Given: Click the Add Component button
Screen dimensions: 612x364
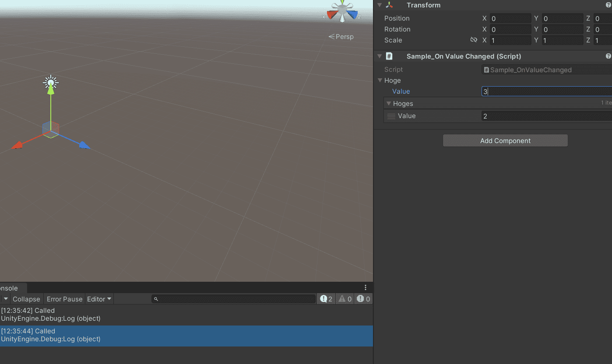Looking at the screenshot, I should point(505,140).
